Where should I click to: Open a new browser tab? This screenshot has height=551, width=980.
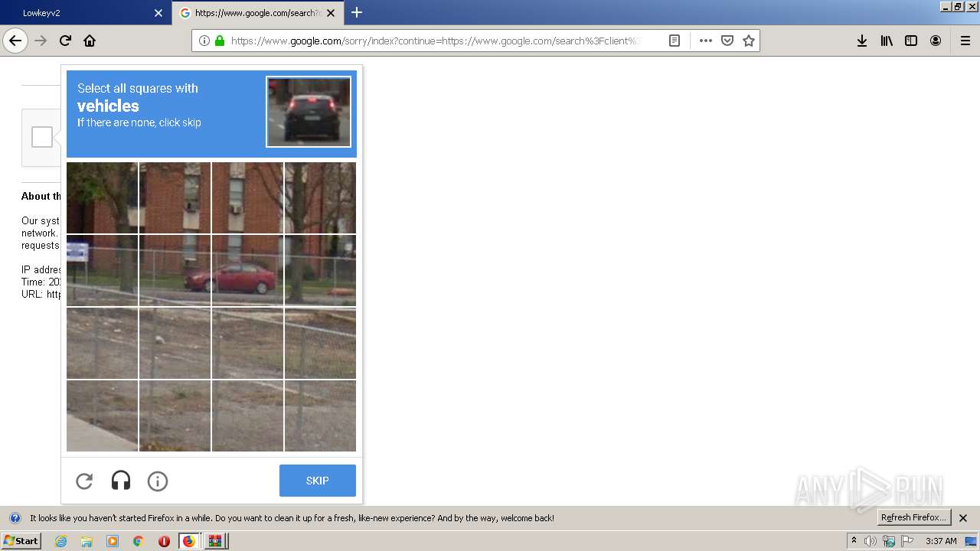tap(357, 12)
